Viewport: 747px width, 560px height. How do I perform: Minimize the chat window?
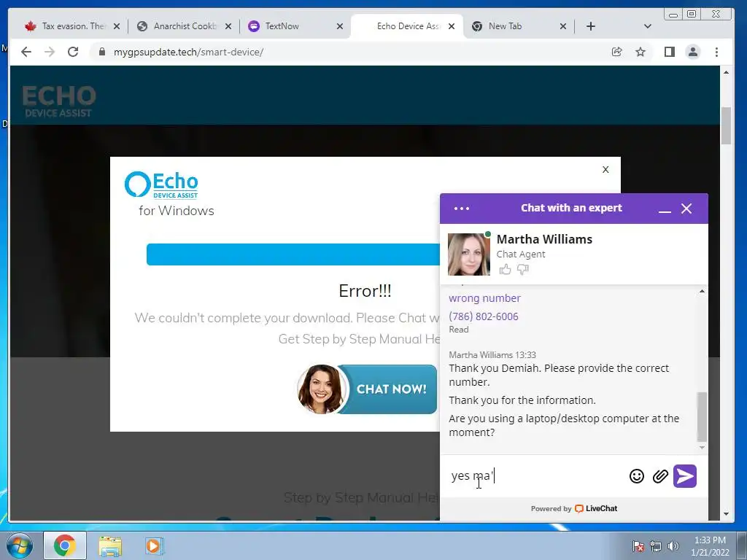[x=665, y=209]
